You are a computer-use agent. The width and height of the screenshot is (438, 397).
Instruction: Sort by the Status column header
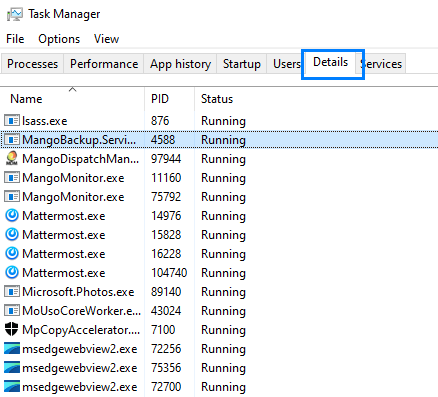217,99
